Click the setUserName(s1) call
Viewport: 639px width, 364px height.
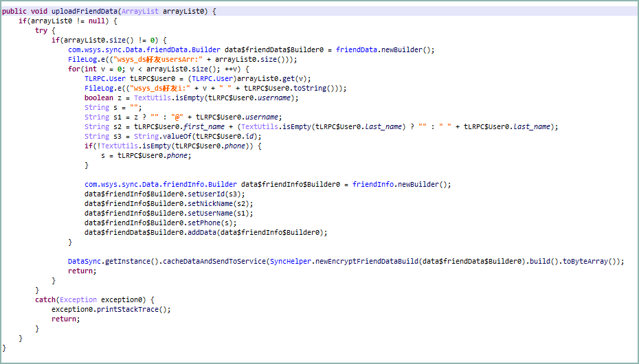point(218,213)
